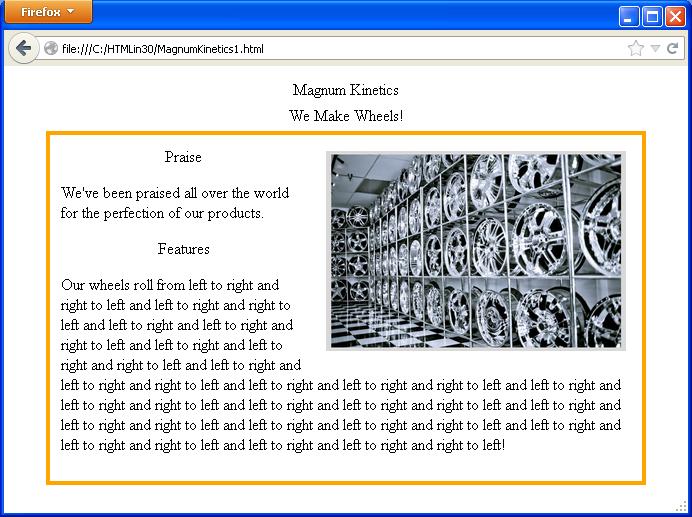Reload the page with the refresh icon

click(x=672, y=48)
